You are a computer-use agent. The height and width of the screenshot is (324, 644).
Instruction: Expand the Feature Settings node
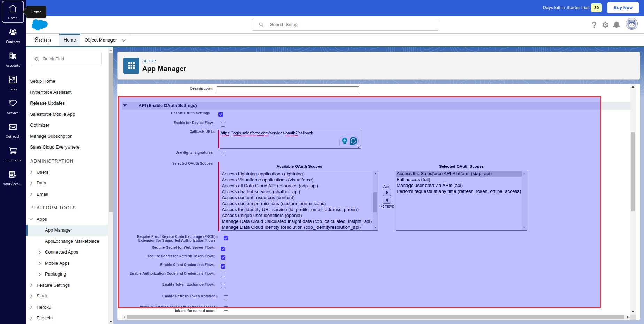tap(31, 285)
